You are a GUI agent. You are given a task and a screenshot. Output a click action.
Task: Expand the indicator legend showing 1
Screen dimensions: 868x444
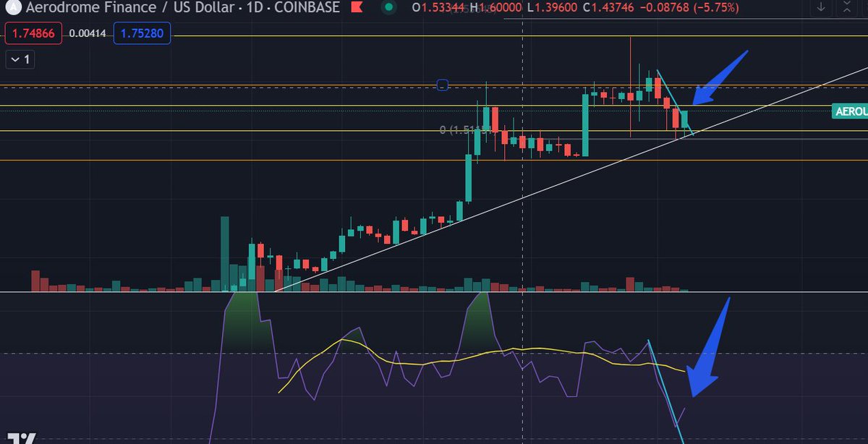click(x=19, y=60)
